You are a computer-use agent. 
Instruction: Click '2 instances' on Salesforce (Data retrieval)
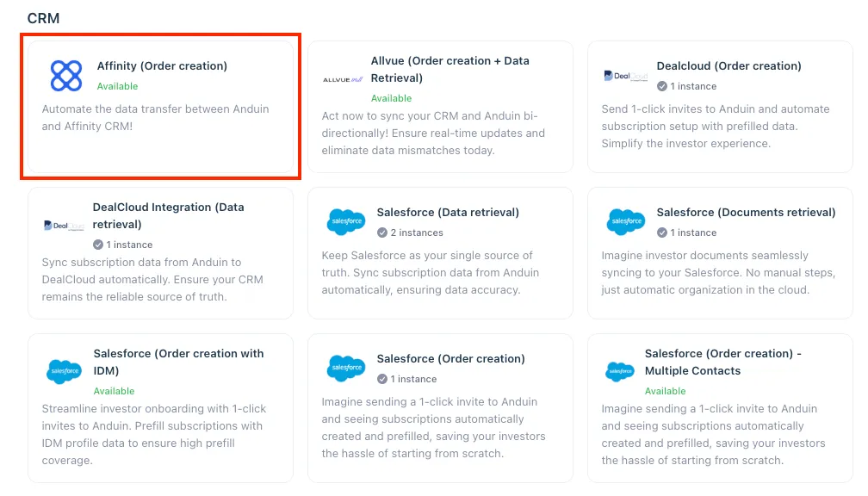point(417,232)
